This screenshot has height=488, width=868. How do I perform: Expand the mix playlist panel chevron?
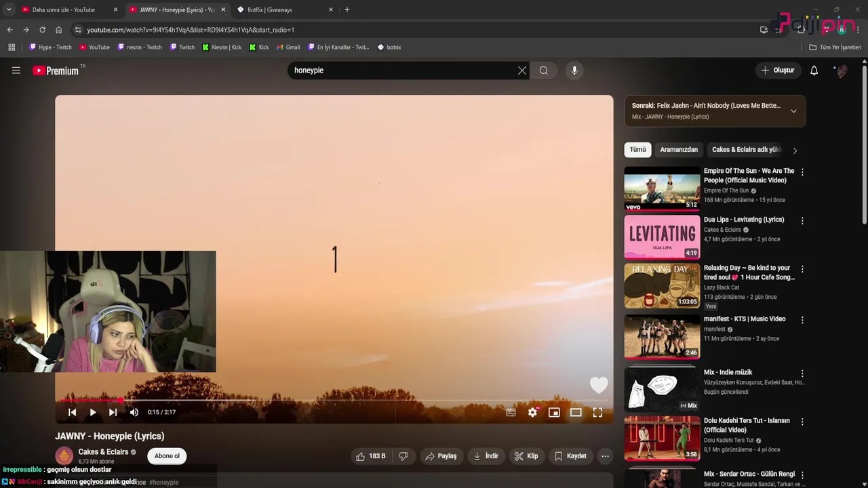(793, 111)
